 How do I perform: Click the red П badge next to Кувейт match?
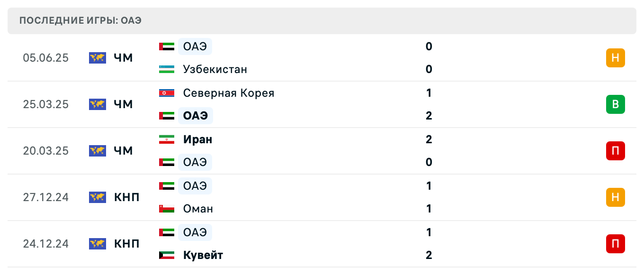pyautogui.click(x=615, y=244)
